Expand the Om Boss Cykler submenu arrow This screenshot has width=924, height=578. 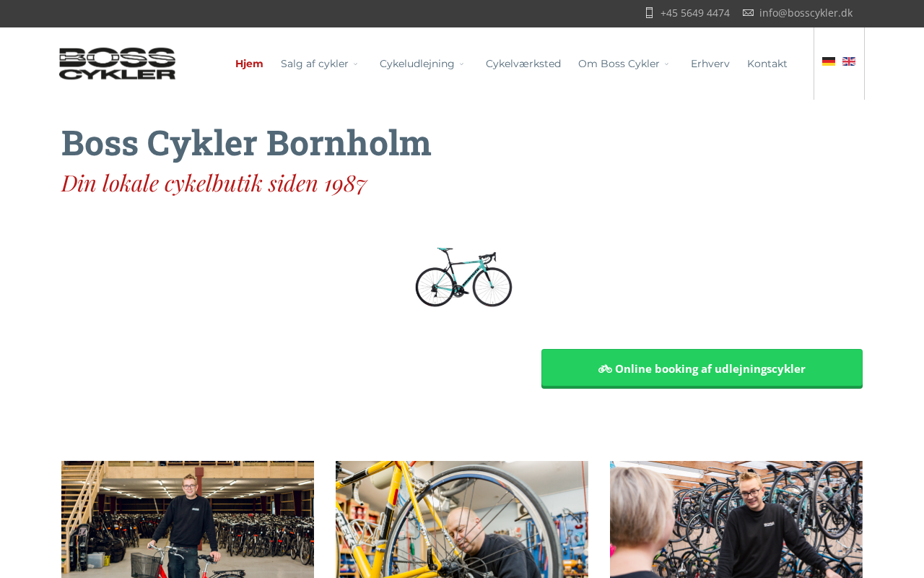[666, 64]
